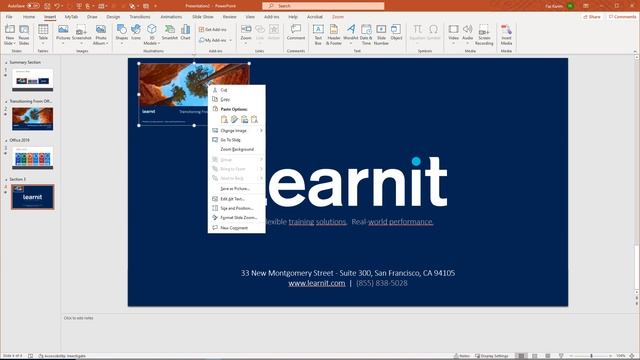The image size is (640, 360).
Task: Open the File tab
Action: coord(9,17)
